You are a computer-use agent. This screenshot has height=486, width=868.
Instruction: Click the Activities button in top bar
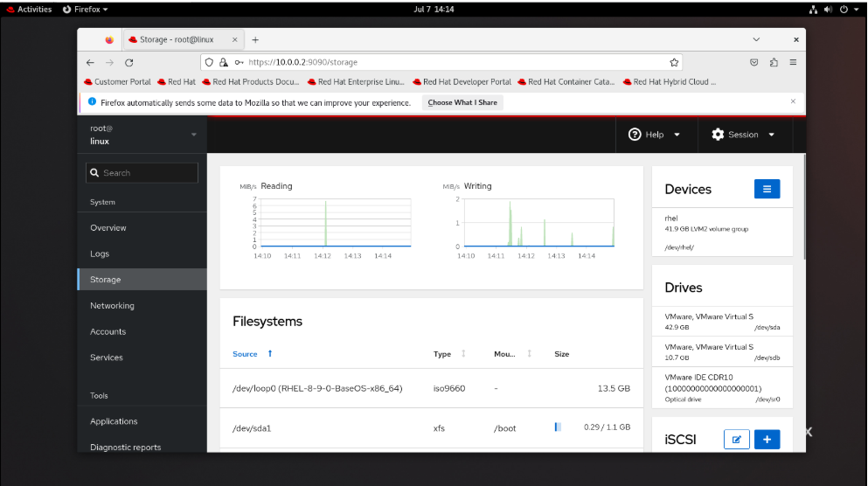point(29,10)
